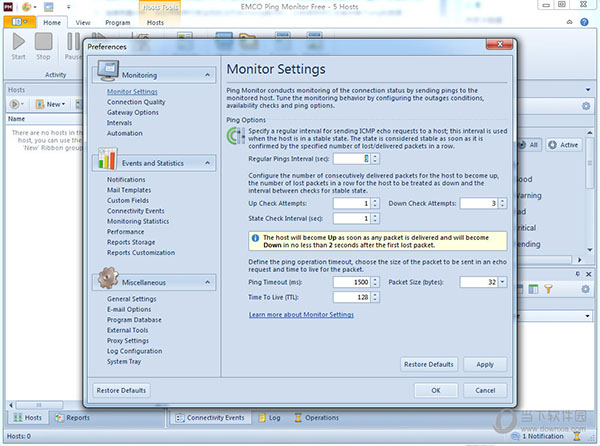Open the dropdown arrow at top of right panel
Screen dimensions: 600x446
(588, 90)
